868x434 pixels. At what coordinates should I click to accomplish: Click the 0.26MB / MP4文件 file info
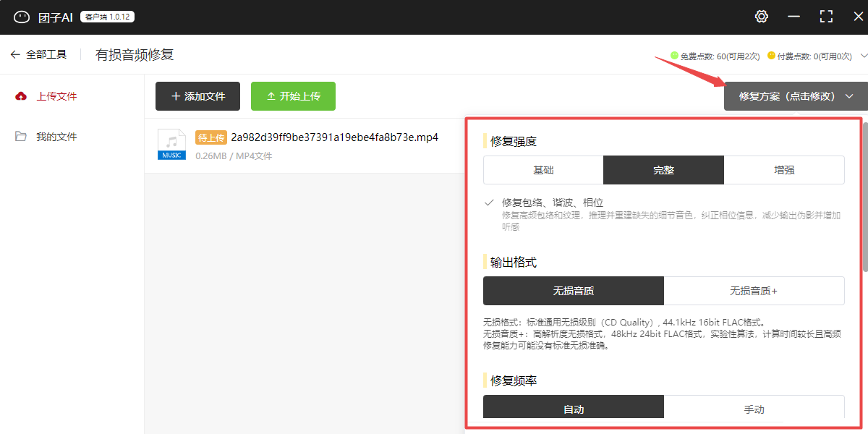pyautogui.click(x=234, y=156)
